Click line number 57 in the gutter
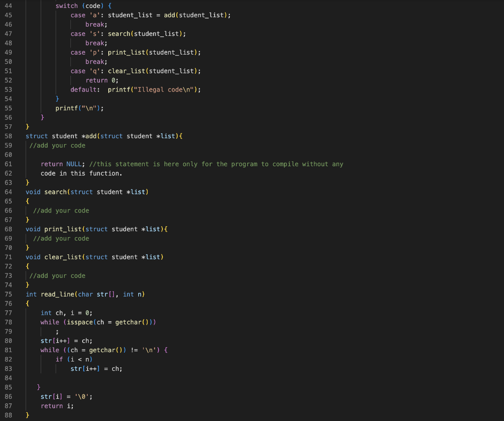Image resolution: width=504 pixels, height=421 pixels. coord(8,127)
